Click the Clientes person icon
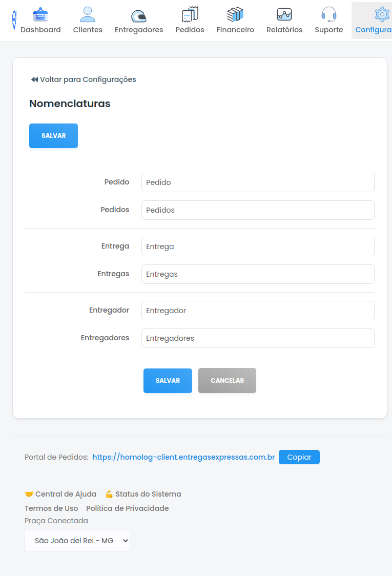 (88, 15)
